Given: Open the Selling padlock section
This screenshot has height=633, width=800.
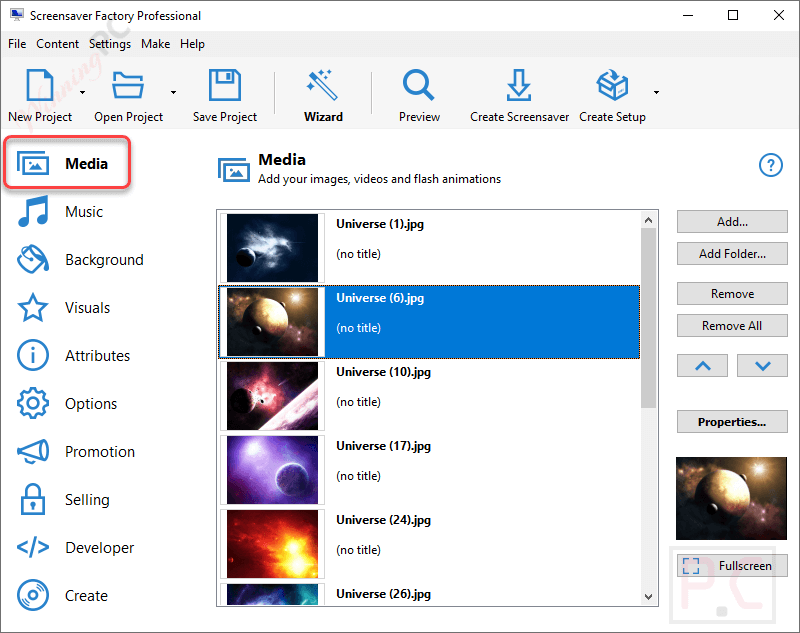Looking at the screenshot, I should coord(63,499).
